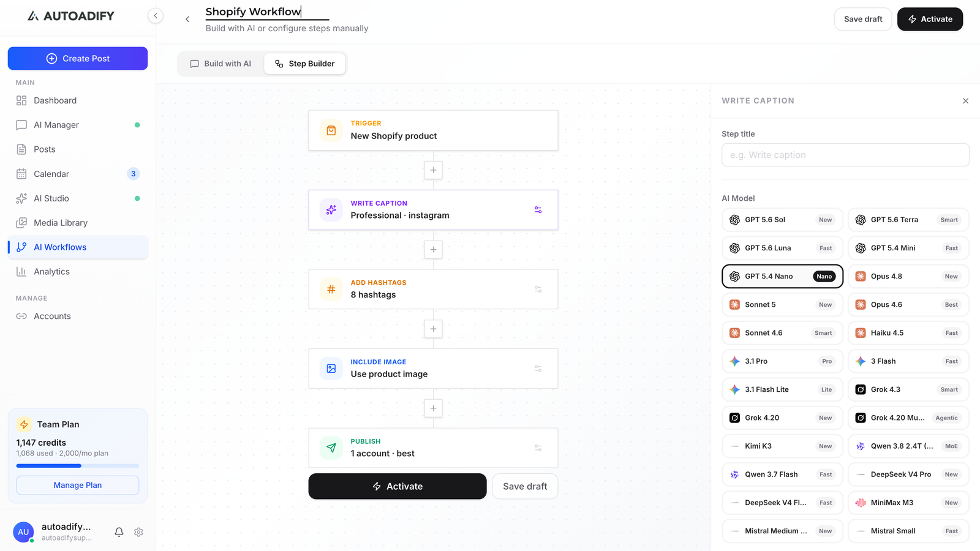Select the GPT 5.6 Terra model

click(x=908, y=220)
